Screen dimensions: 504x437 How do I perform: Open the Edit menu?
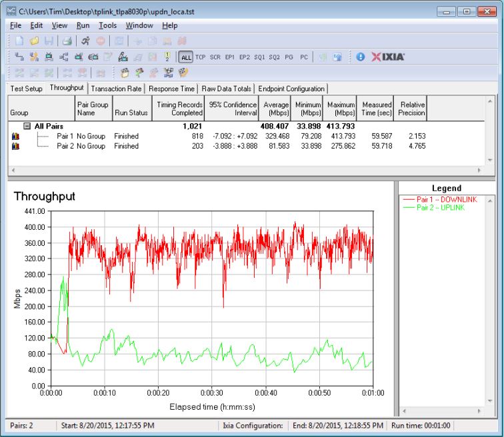pos(36,25)
